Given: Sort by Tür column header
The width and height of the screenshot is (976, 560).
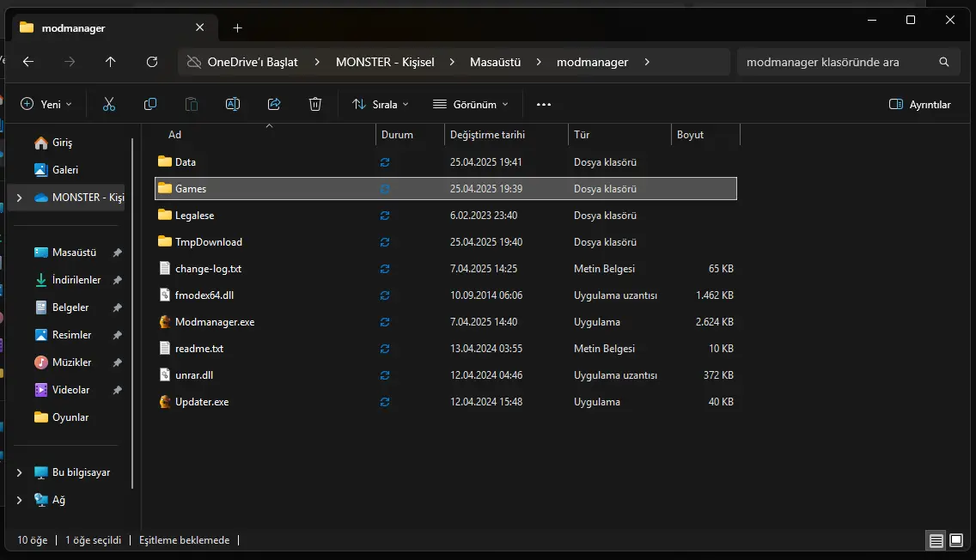Looking at the screenshot, I should [582, 134].
